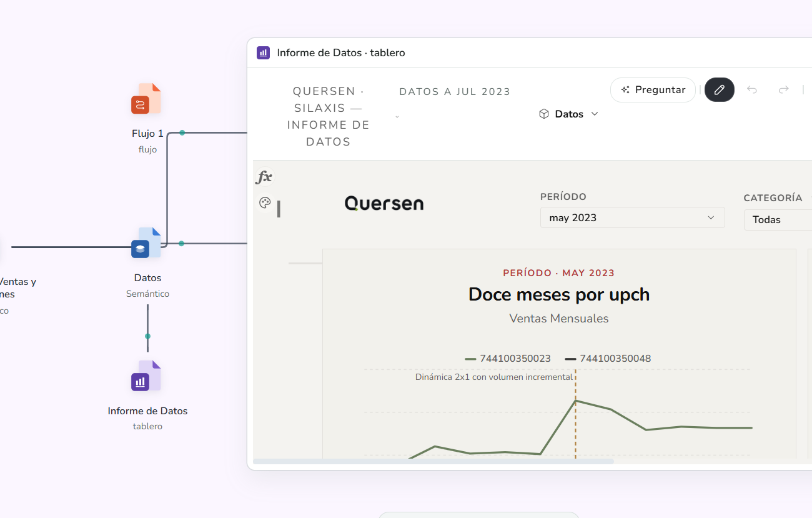812x518 pixels.
Task: Click the 'Flujo 1' node label
Action: point(147,133)
